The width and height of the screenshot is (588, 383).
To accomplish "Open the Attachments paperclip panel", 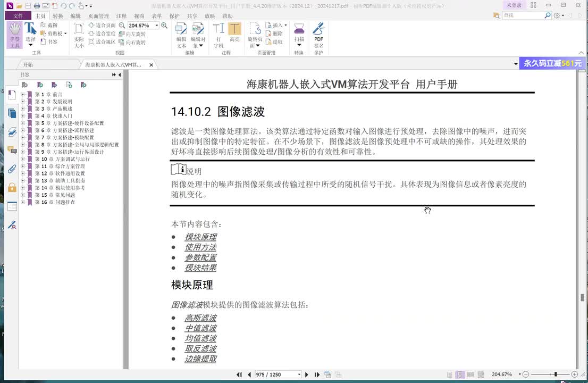I will (x=12, y=169).
